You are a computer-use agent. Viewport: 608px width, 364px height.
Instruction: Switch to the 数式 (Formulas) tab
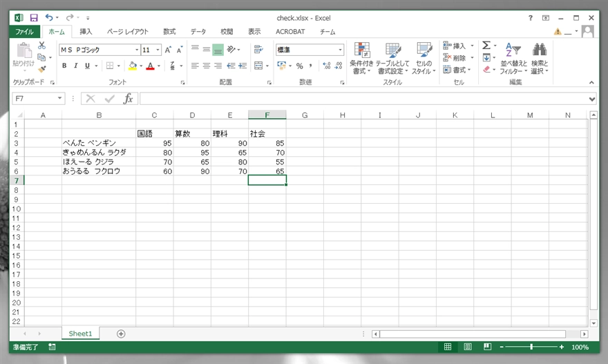(169, 32)
